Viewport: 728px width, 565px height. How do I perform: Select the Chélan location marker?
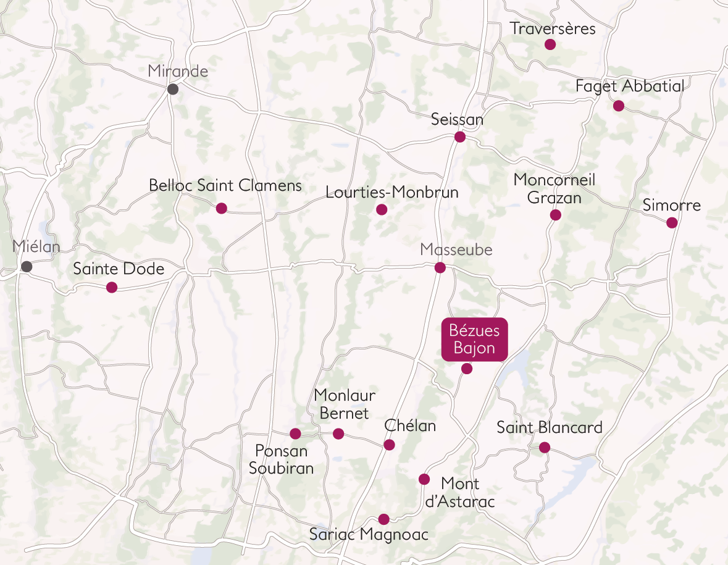click(389, 445)
